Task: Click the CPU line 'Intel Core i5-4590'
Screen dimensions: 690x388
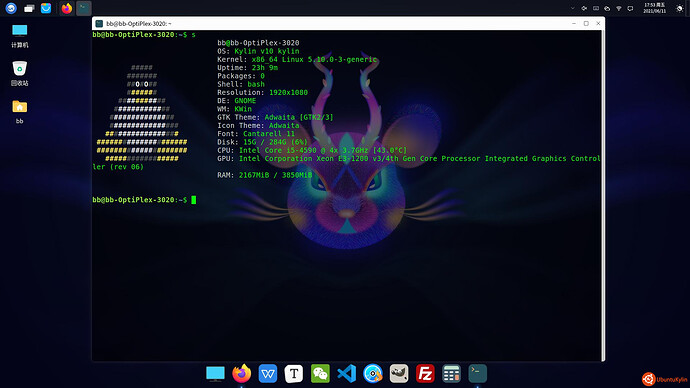Action: click(278, 150)
